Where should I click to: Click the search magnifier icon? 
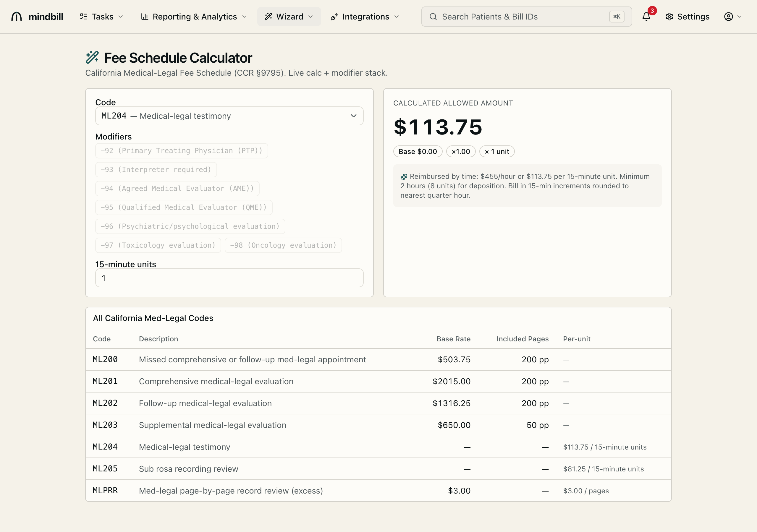(x=433, y=17)
